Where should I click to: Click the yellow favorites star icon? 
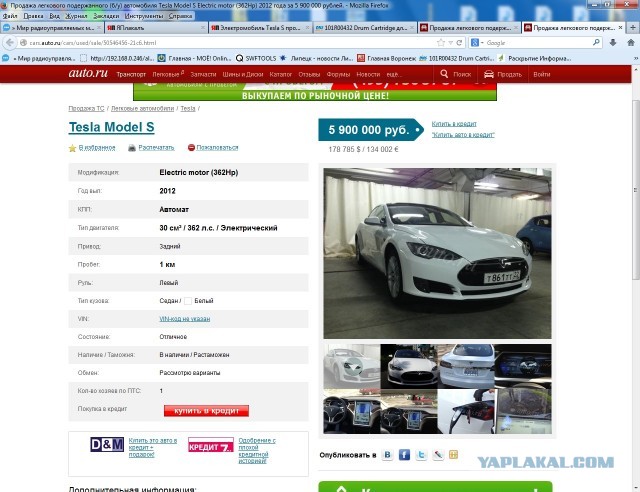pos(72,148)
